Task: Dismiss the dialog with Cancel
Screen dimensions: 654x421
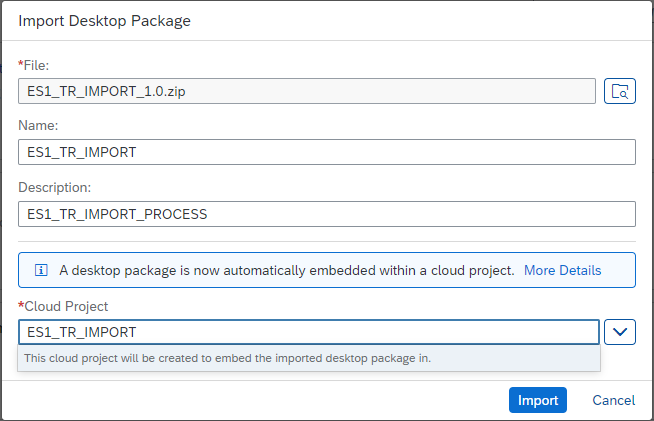Action: [x=614, y=400]
